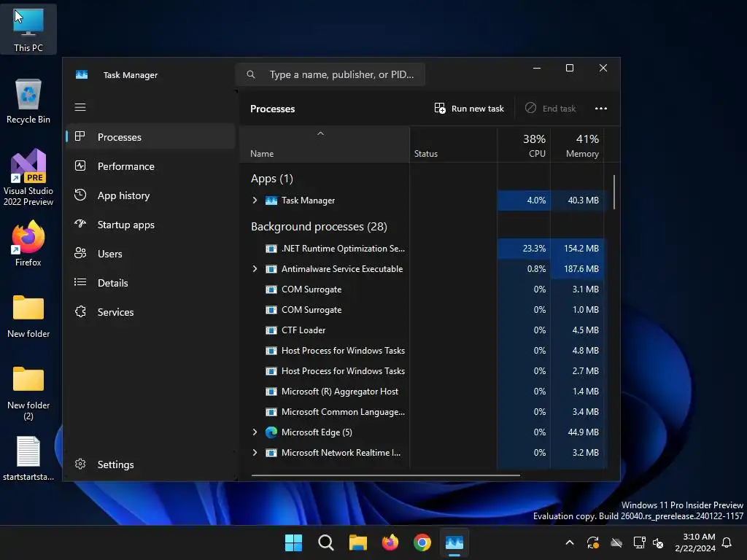Open taskbar Search
The image size is (747, 560).
326,542
